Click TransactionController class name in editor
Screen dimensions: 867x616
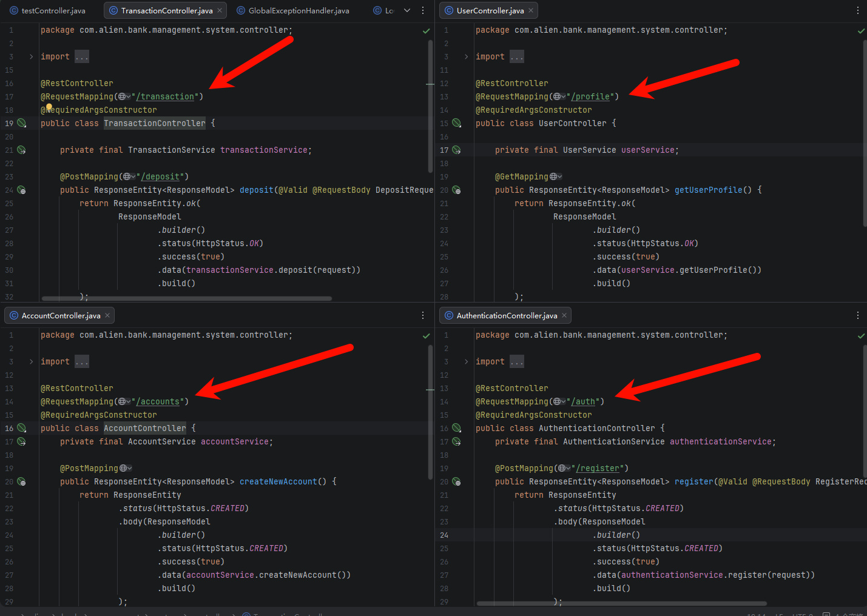(x=155, y=123)
